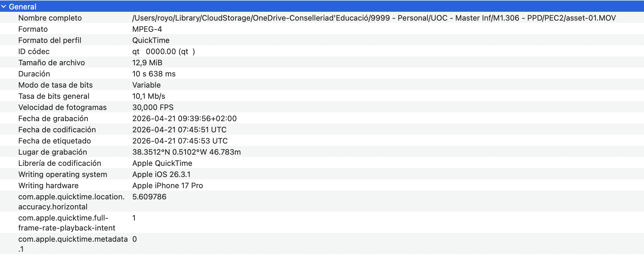The height and width of the screenshot is (257, 644).
Task: Select the Librería de codificación row label
Action: (60, 163)
